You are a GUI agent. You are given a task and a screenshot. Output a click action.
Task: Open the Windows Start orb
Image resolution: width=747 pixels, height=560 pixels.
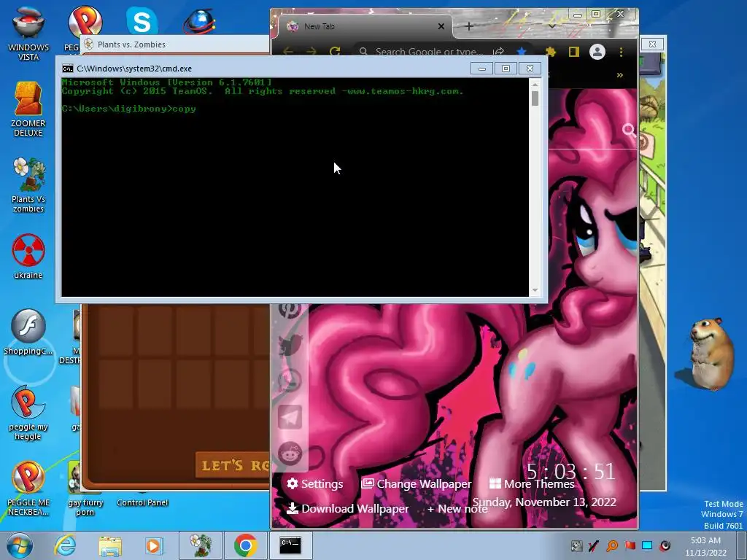pos(20,545)
